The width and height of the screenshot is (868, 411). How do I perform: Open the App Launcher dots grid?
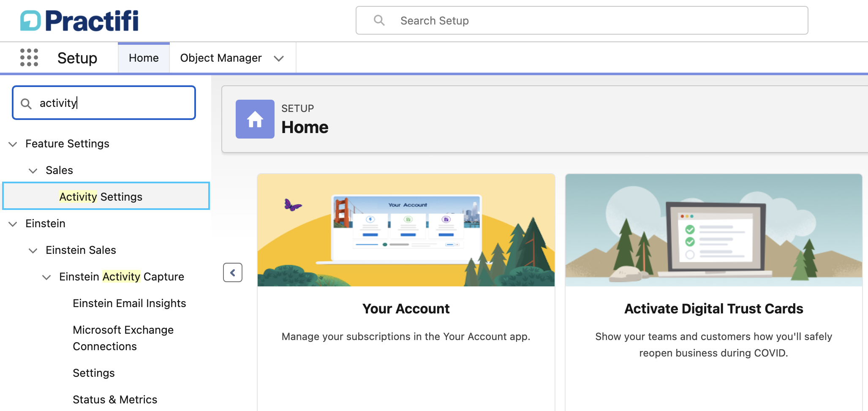[29, 57]
